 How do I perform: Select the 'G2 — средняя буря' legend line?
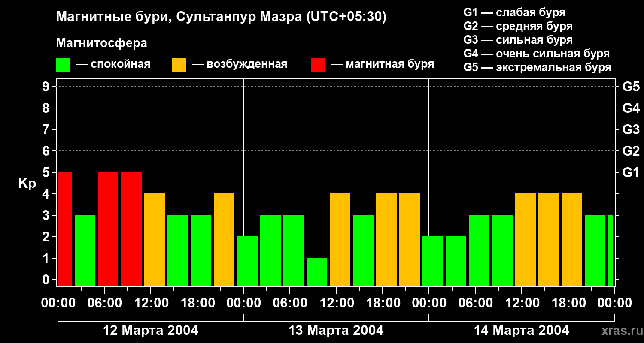(518, 26)
